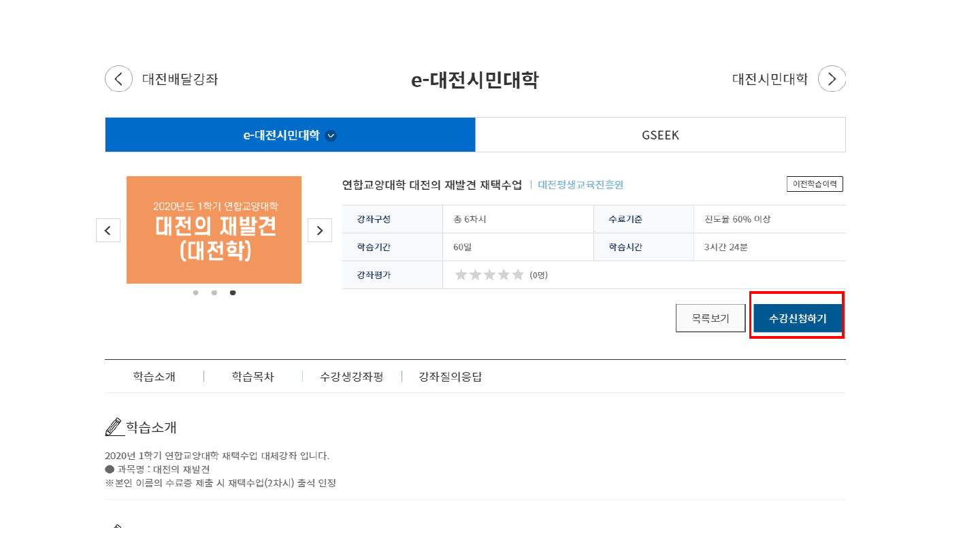Show previous course banner slide
The height and width of the screenshot is (551, 980).
click(108, 231)
